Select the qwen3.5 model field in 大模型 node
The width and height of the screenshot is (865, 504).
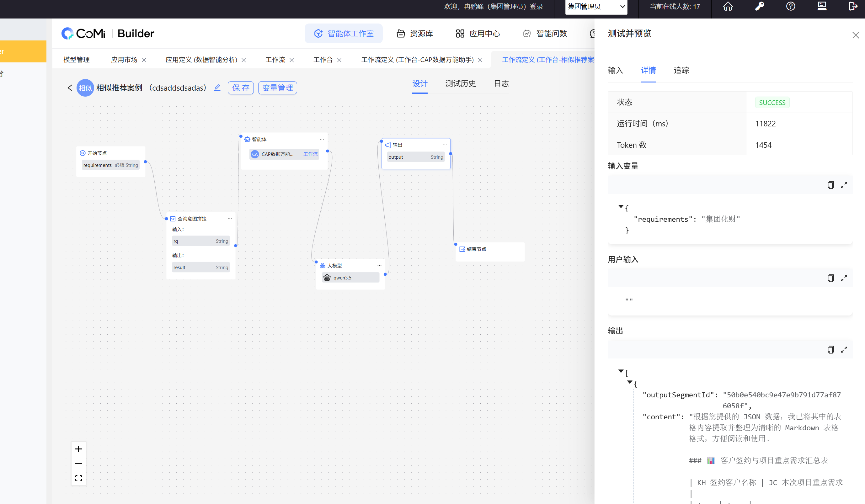pos(350,278)
